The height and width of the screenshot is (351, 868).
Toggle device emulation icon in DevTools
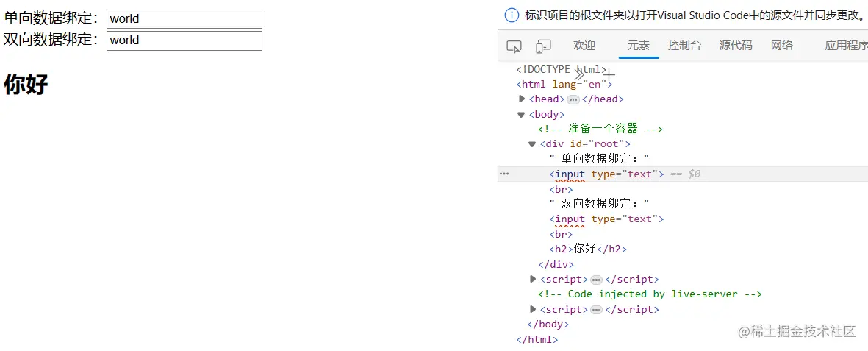[544, 46]
